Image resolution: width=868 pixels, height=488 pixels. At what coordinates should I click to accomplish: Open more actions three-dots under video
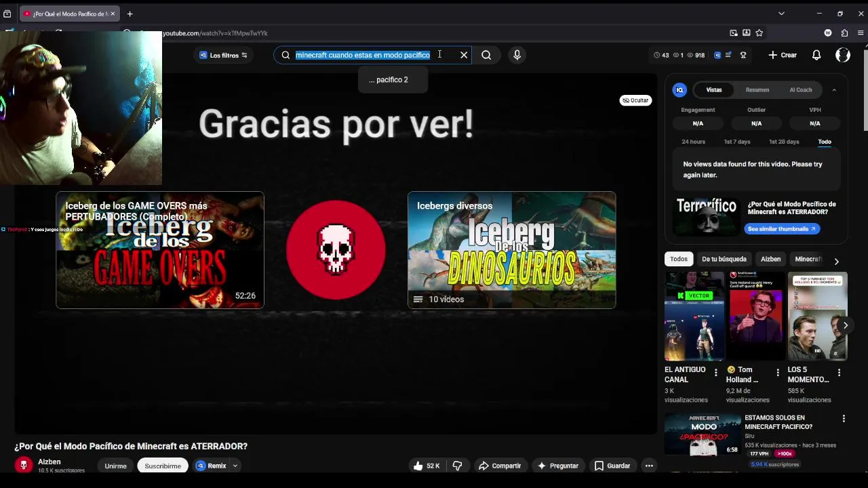coord(649,466)
